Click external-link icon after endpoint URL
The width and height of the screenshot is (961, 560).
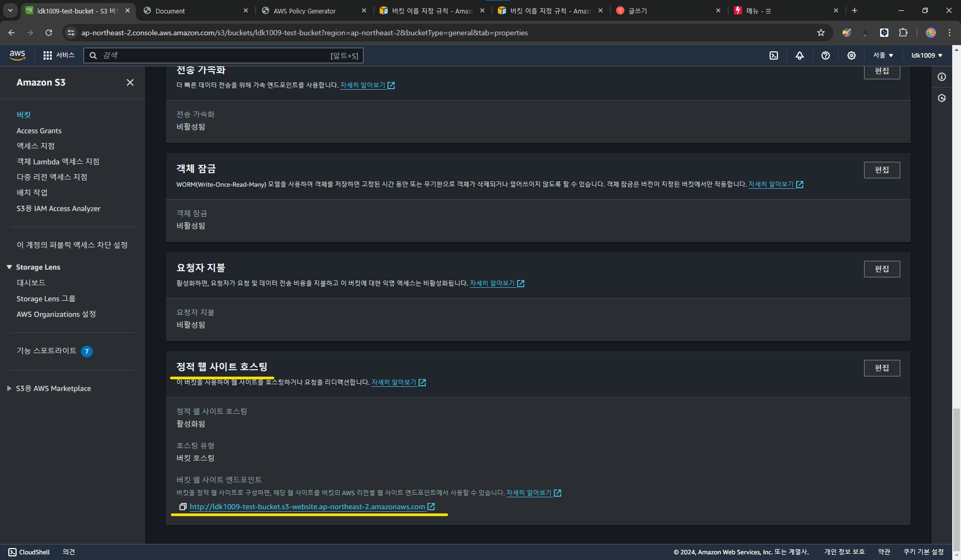[x=431, y=507]
